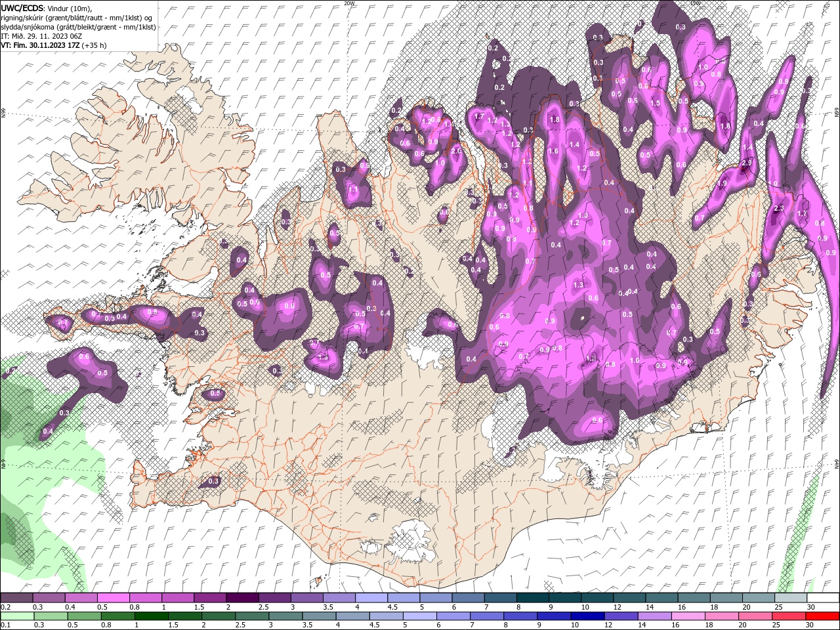Viewport: 840px width, 630px height.
Task: Click grey-purple snow swatch between 0.2 and 0.3
Action: (x=16, y=598)
